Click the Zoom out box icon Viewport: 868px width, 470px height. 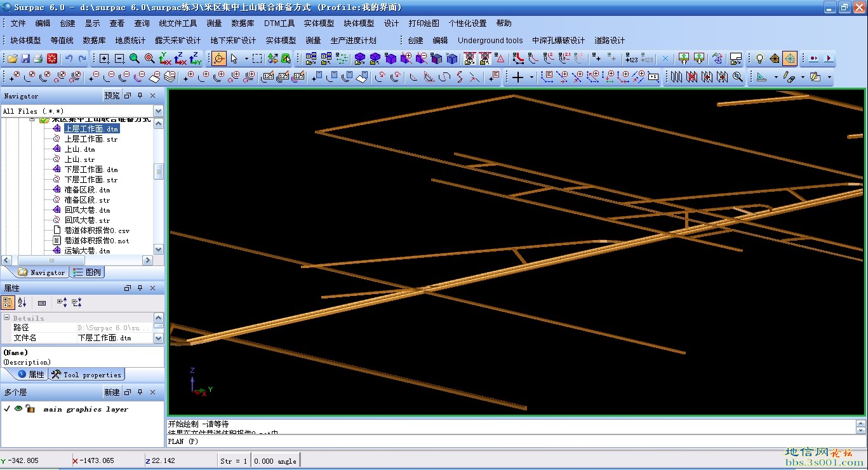pos(119,58)
